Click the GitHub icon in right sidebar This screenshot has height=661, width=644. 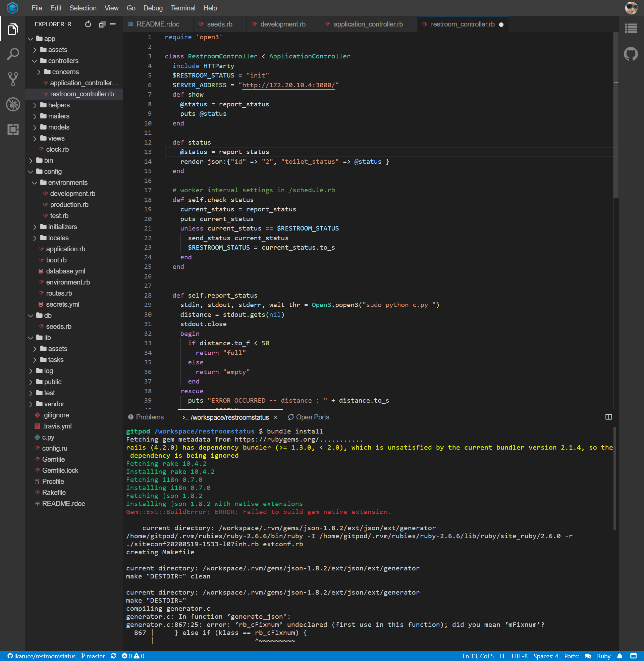pyautogui.click(x=631, y=54)
